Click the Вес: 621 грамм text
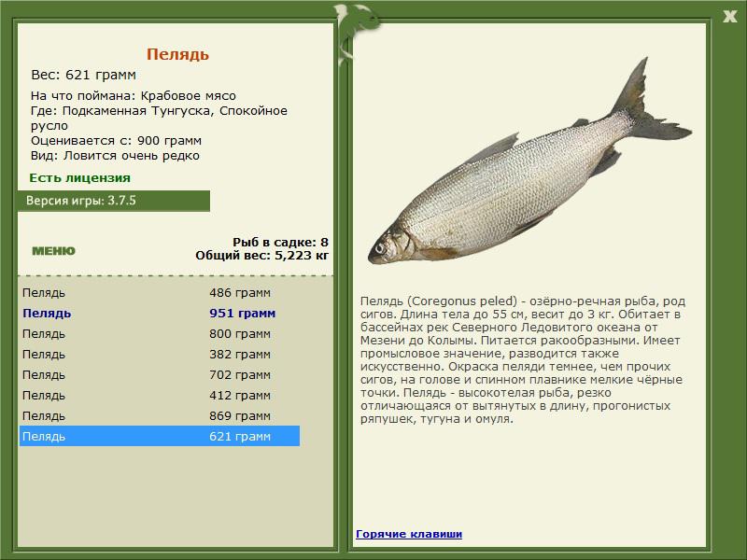 pyautogui.click(x=83, y=75)
